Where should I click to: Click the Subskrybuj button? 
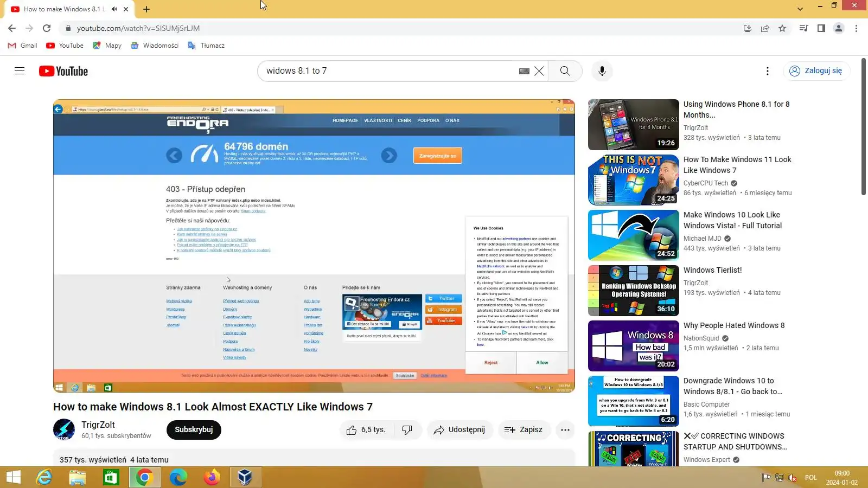pyautogui.click(x=194, y=430)
